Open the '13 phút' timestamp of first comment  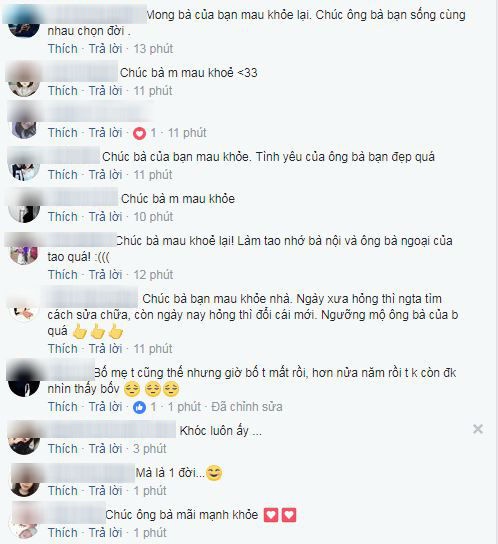[153, 49]
